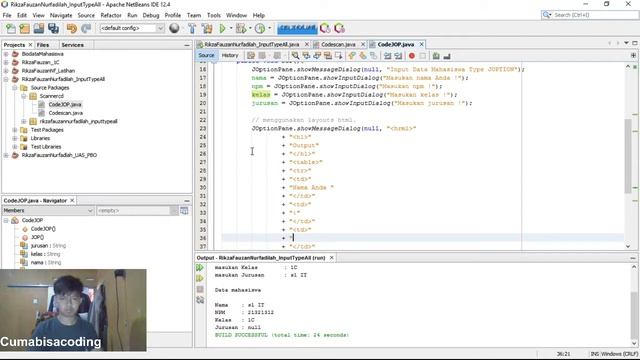Switch to the Files tab
Viewport: 640px width, 360px height.
point(43,45)
